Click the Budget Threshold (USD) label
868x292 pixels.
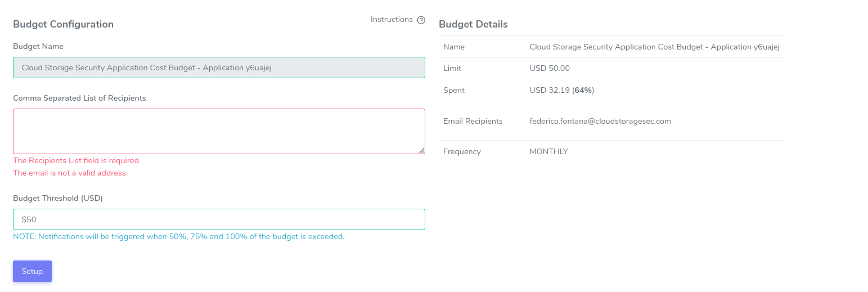pos(58,198)
